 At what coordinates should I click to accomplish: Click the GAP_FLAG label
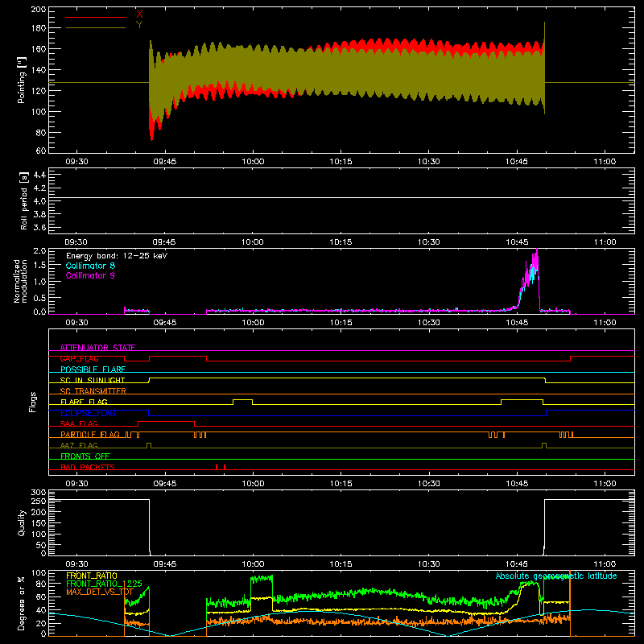coord(79,358)
